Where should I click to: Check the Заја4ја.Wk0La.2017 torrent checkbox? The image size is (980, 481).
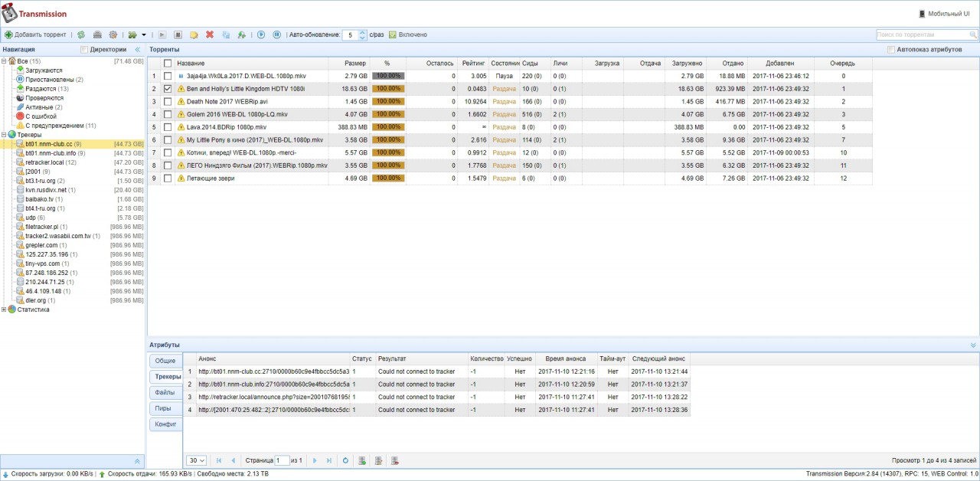[168, 76]
